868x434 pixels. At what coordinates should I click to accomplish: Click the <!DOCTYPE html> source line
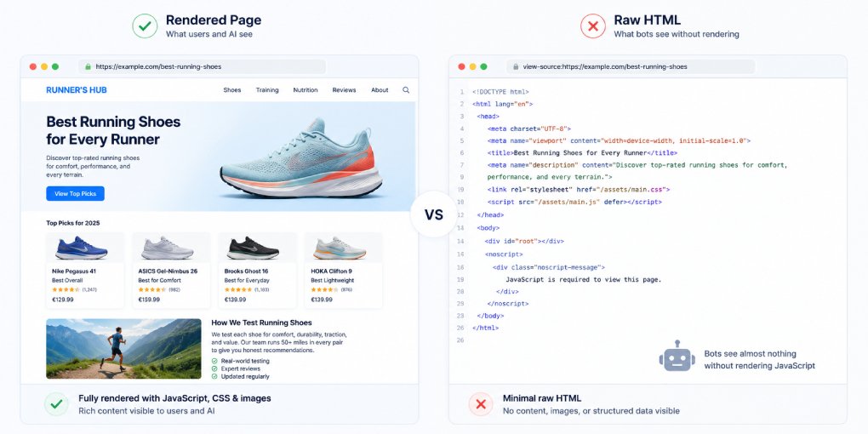tap(500, 92)
